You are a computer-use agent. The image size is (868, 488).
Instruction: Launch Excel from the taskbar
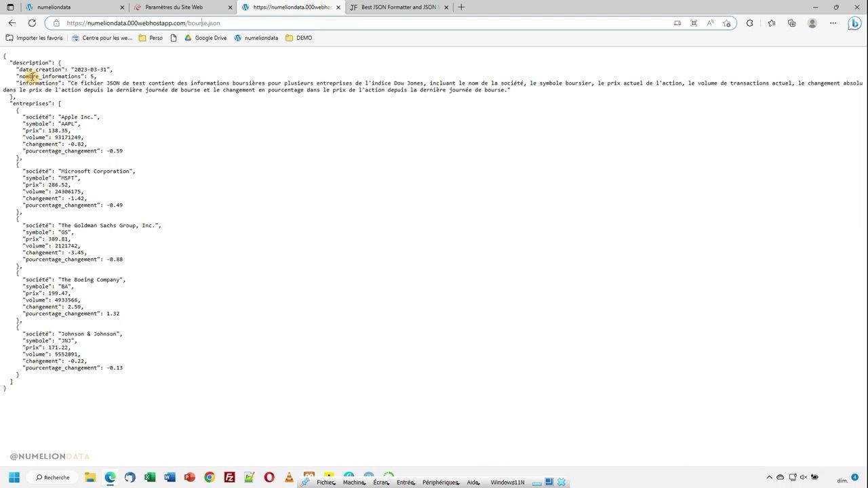[x=149, y=477]
